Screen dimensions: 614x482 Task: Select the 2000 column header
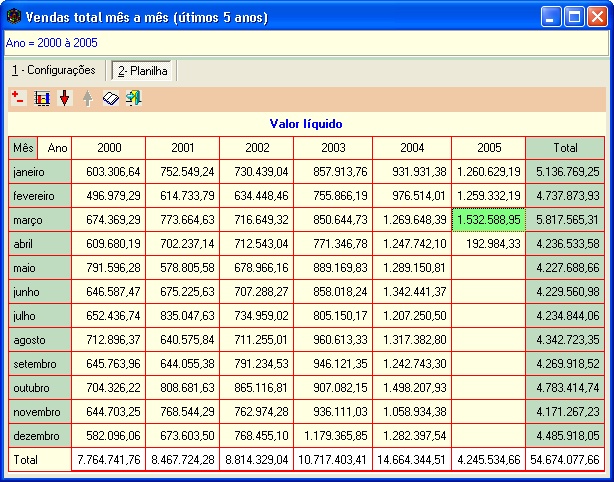(109, 148)
